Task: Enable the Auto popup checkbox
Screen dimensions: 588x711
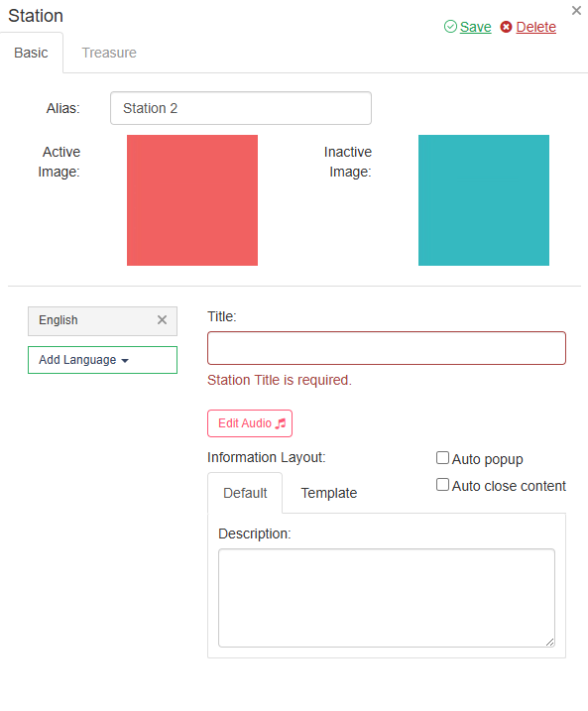Action: 442,457
